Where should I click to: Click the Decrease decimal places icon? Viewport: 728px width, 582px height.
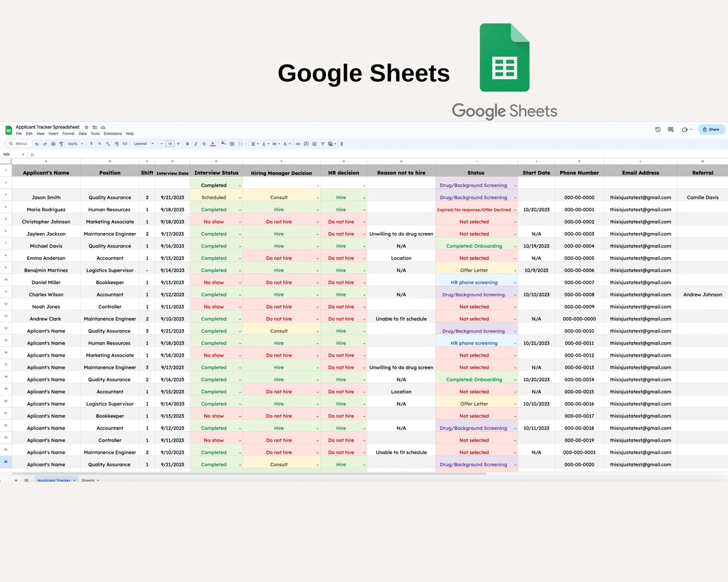tap(108, 144)
